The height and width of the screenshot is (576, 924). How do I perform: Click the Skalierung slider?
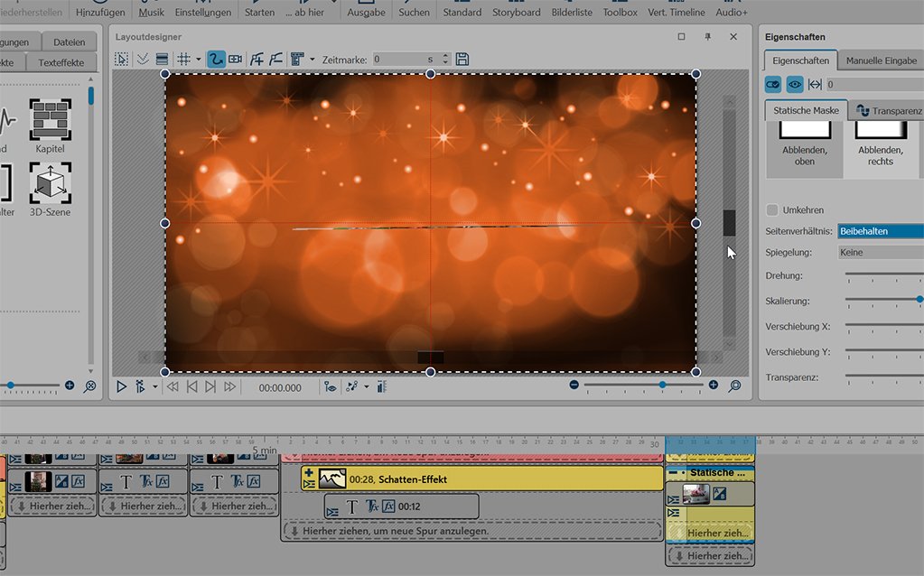(x=883, y=299)
